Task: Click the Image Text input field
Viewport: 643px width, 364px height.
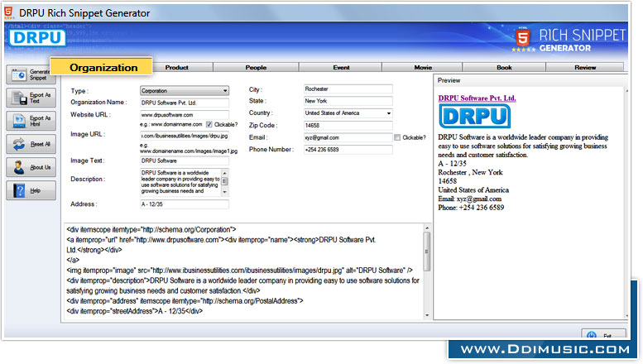Action: pos(184,160)
